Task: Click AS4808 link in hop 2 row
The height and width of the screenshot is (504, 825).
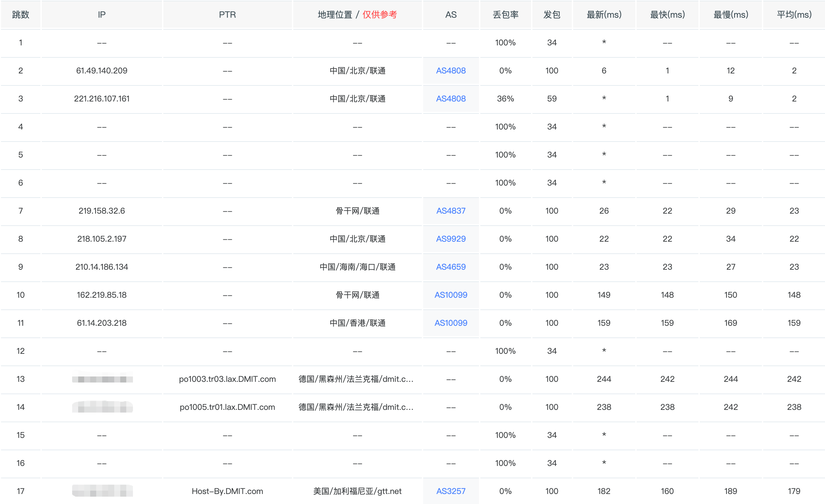Action: pyautogui.click(x=451, y=71)
